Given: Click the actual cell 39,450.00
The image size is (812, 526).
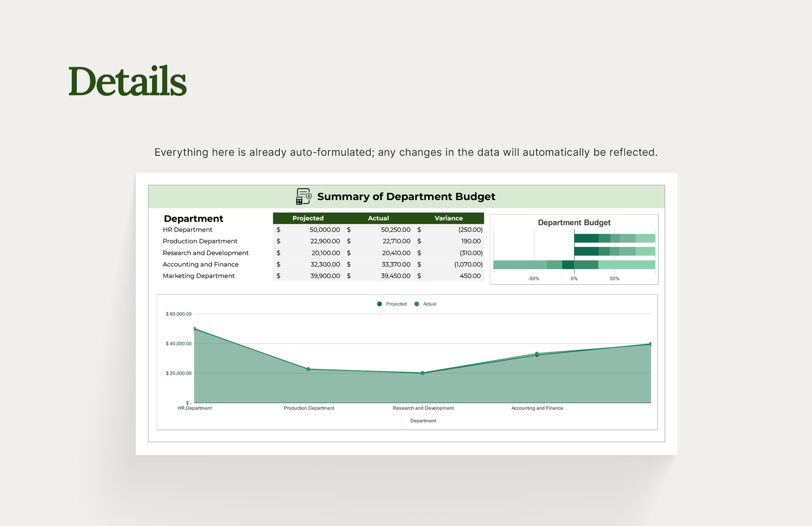Looking at the screenshot, I should pos(395,276).
